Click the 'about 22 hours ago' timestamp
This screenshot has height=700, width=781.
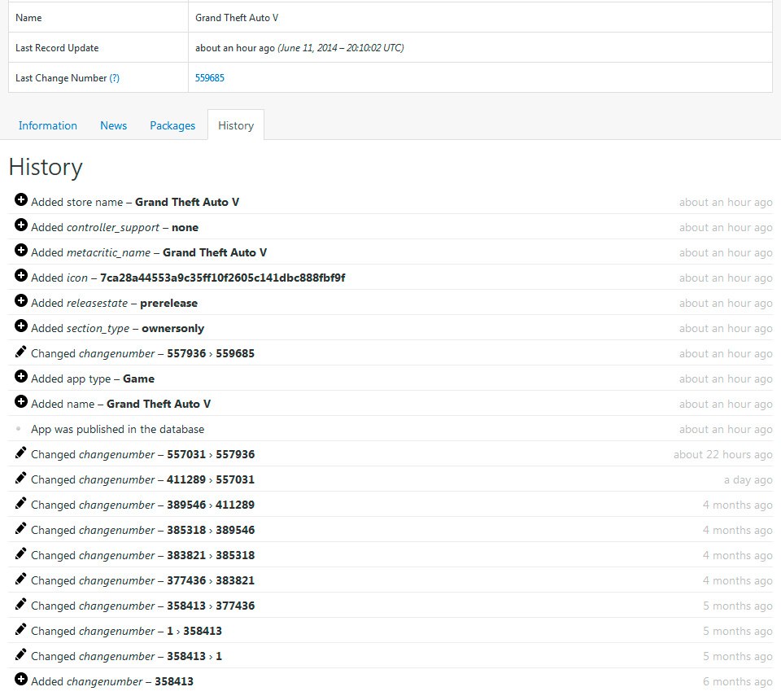[722, 454]
